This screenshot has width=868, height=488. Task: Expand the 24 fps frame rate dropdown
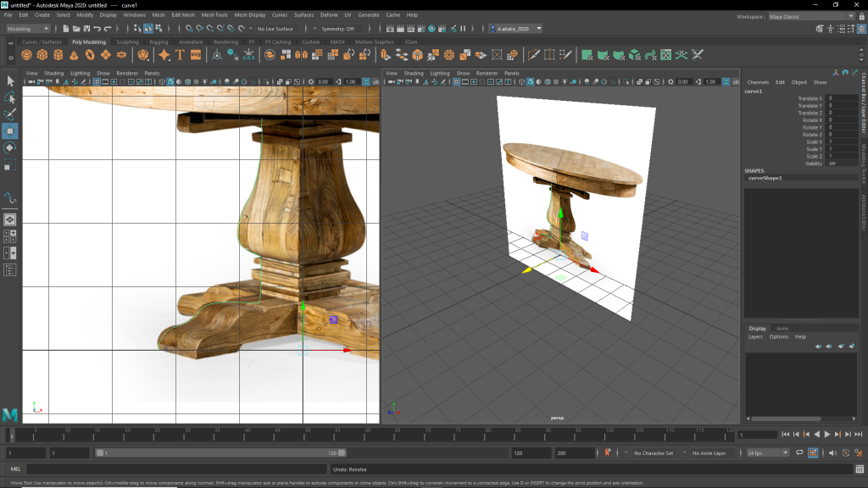[x=768, y=453]
